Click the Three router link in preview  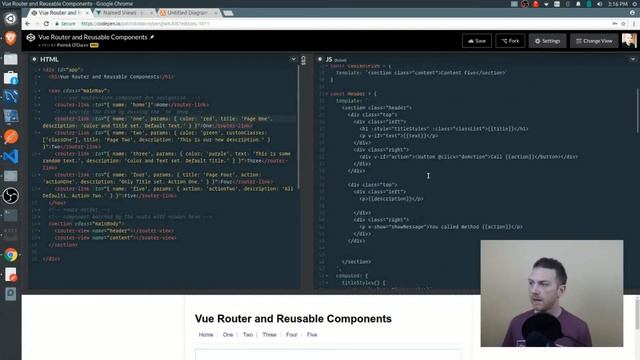[x=269, y=335]
